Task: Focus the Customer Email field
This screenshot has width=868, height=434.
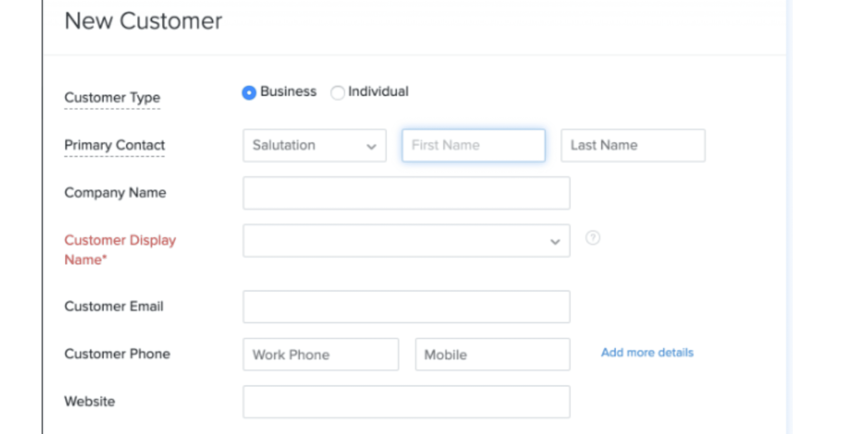Action: click(x=406, y=307)
